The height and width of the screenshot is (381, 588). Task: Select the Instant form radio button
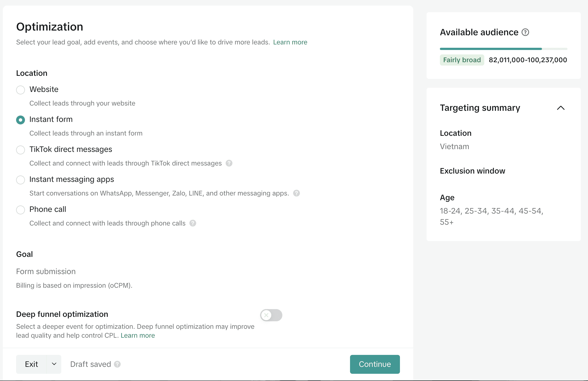point(21,120)
